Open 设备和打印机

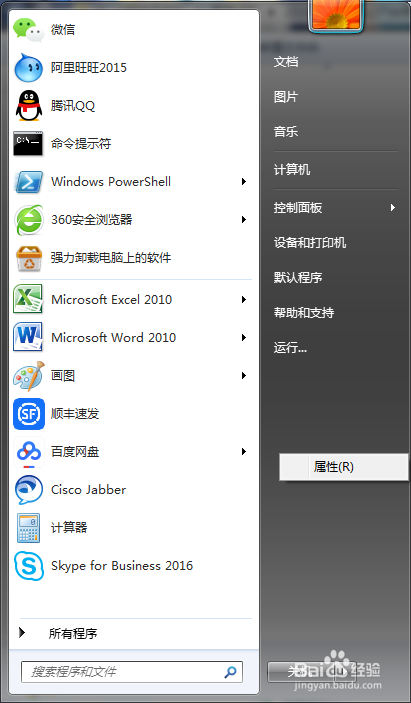point(310,243)
